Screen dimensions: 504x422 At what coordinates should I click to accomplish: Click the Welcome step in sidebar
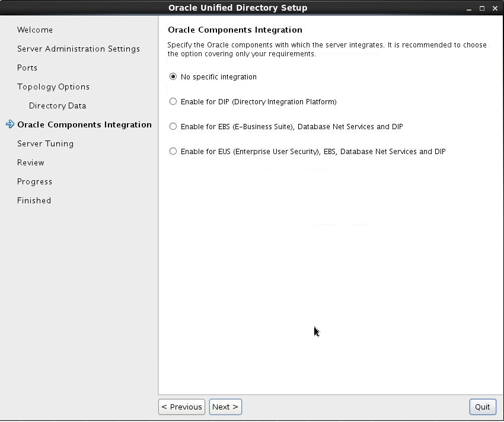coord(35,30)
